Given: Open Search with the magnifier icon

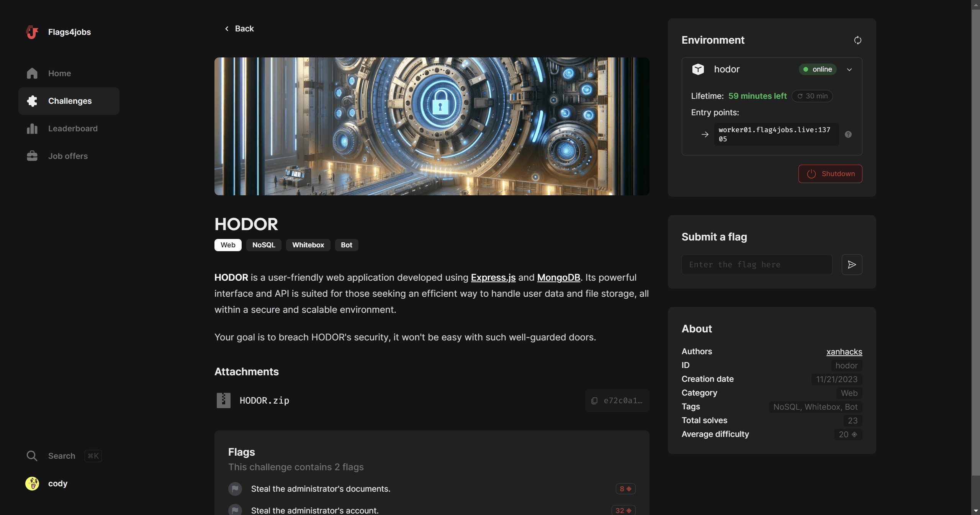Looking at the screenshot, I should [32, 456].
